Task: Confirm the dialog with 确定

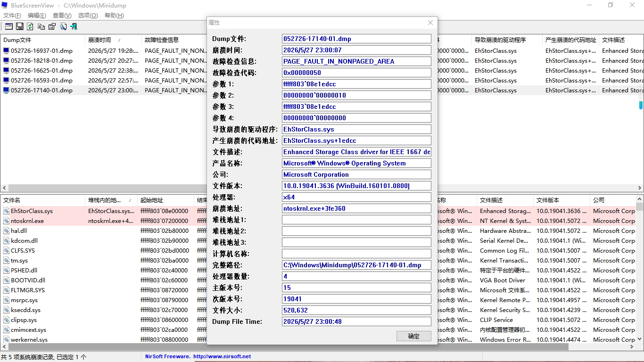Action: (414, 336)
